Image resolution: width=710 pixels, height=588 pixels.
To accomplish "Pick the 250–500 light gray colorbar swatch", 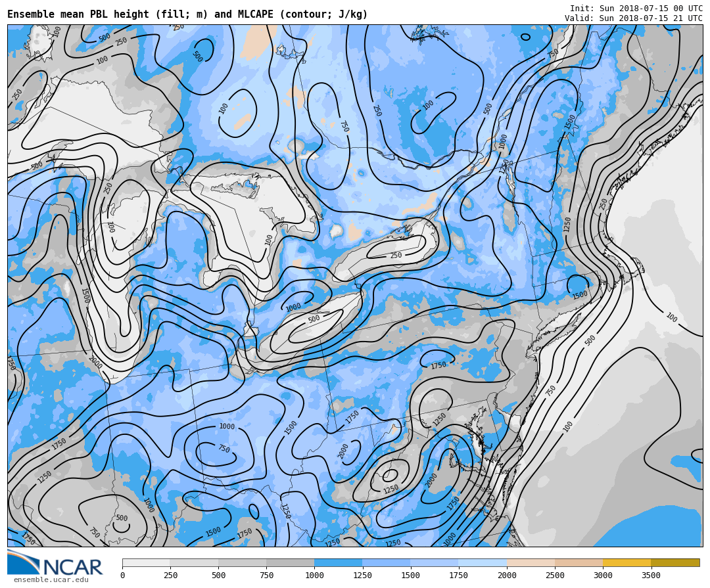I will [x=194, y=562].
